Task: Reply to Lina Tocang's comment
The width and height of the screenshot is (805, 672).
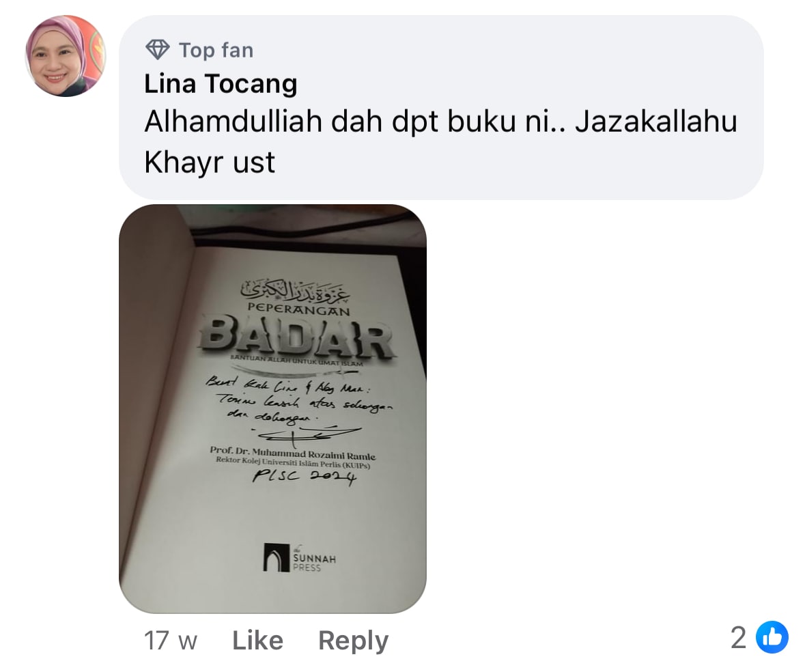Action: point(353,641)
